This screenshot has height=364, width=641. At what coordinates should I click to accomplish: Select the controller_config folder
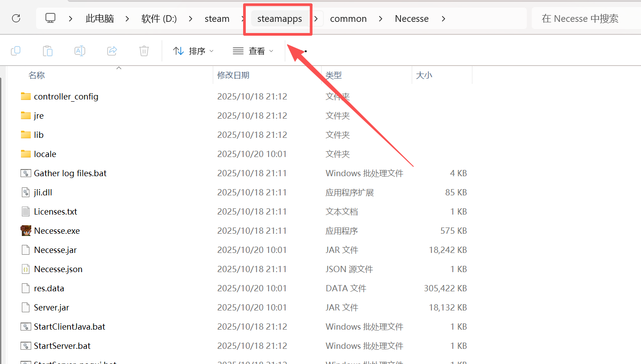pyautogui.click(x=66, y=96)
